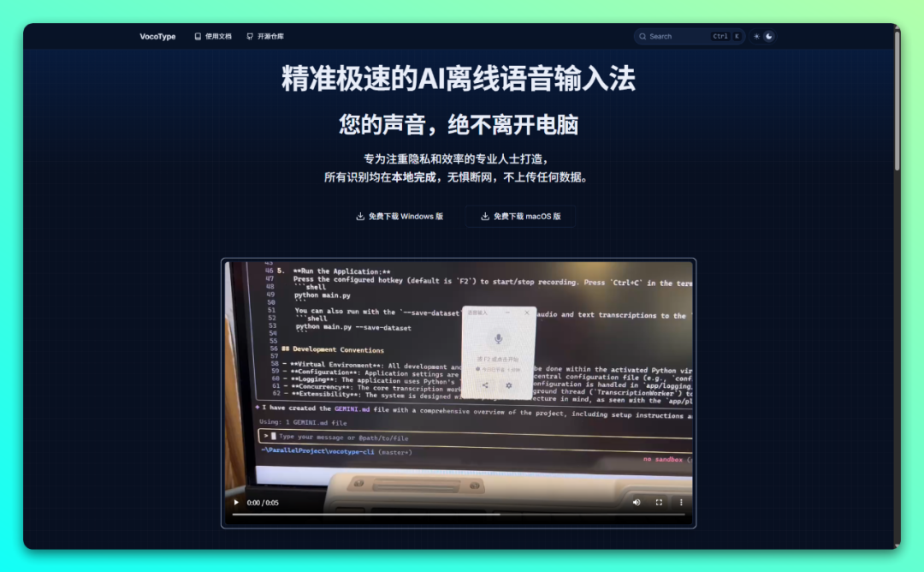Click the microphone icon in the demo popup
924x572 pixels.
[x=498, y=340]
